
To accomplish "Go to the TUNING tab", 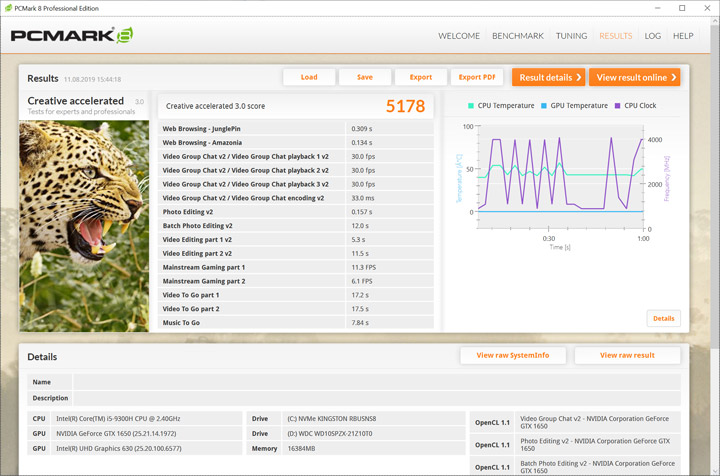I will [571, 36].
